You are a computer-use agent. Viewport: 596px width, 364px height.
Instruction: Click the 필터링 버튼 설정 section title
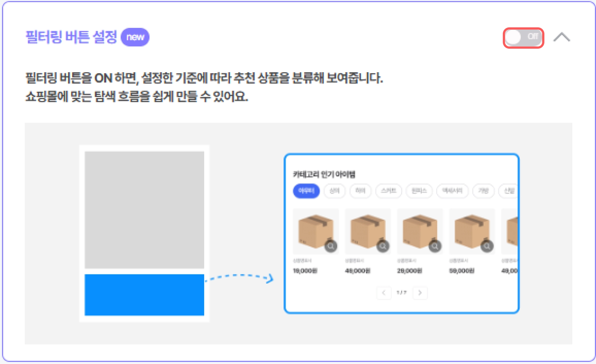point(71,37)
